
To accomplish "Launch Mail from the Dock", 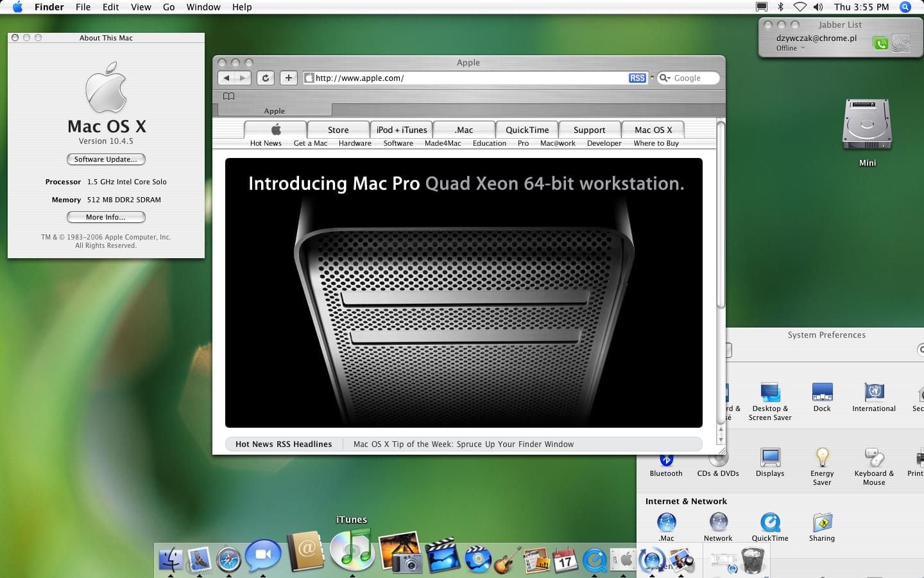I will 200,560.
